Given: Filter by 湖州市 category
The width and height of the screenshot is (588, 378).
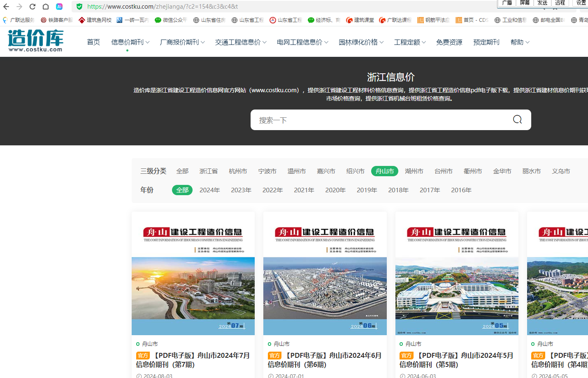Looking at the screenshot, I should [414, 171].
